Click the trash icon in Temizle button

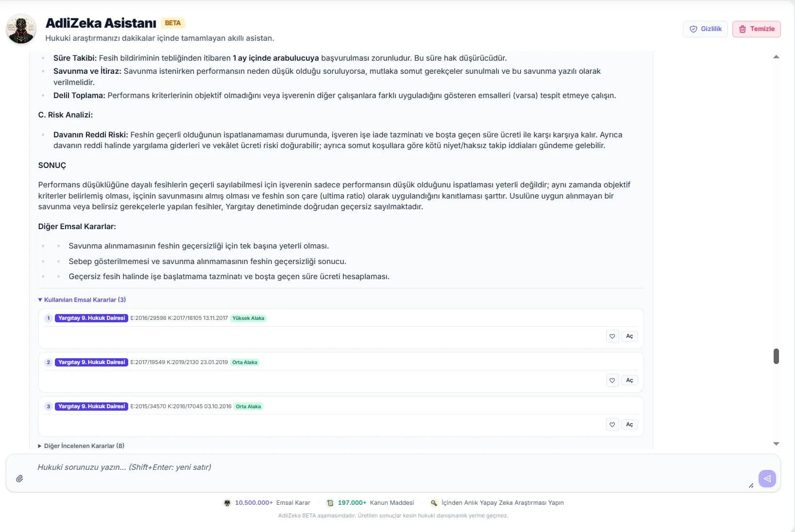pyautogui.click(x=743, y=29)
